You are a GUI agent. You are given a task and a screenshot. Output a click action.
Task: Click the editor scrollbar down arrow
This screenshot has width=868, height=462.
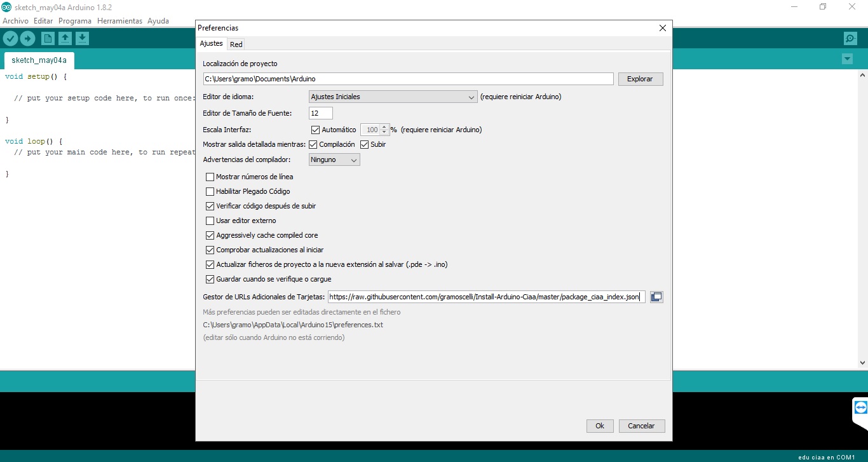(x=862, y=362)
